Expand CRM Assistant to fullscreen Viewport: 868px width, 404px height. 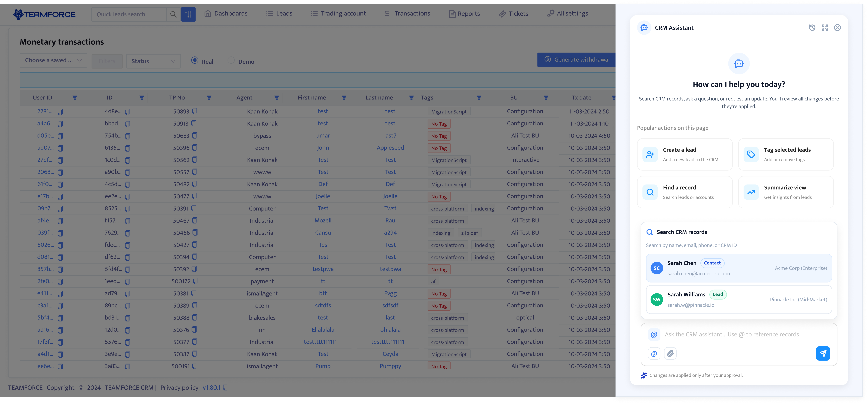point(825,28)
